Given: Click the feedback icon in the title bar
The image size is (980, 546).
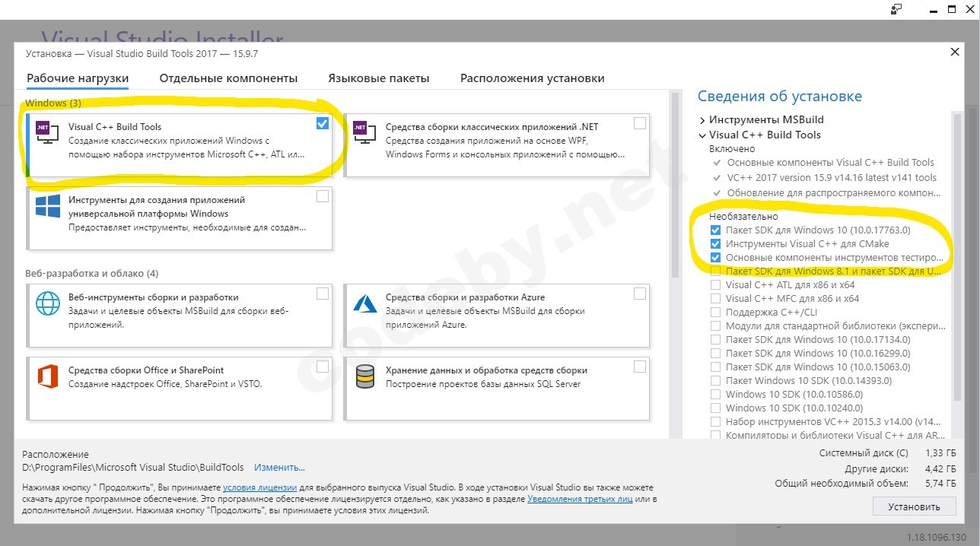Looking at the screenshot, I should pyautogui.click(x=896, y=10).
